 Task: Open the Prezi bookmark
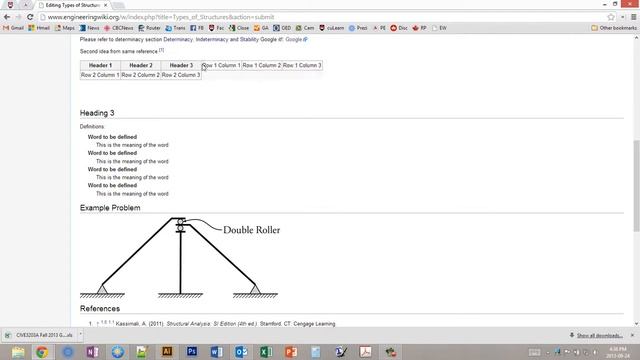(358, 28)
